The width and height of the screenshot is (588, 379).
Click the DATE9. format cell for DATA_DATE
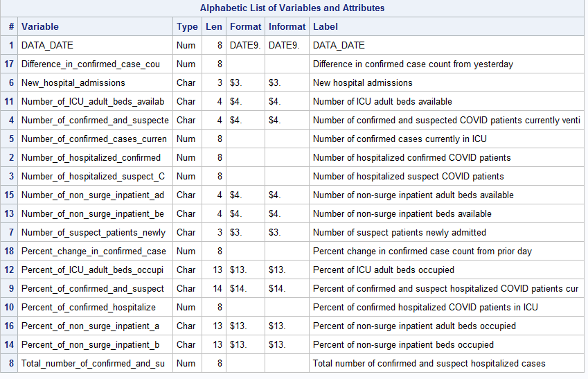point(244,45)
